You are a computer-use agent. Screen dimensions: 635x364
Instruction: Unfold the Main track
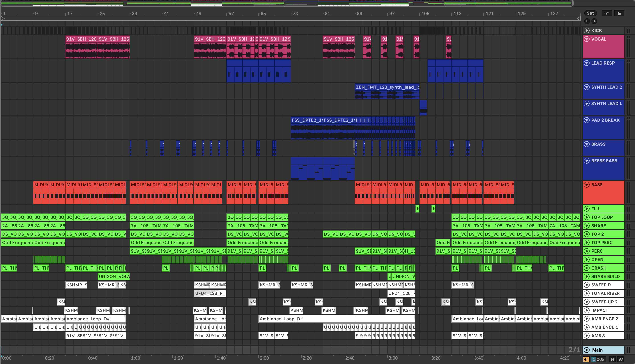click(x=586, y=350)
